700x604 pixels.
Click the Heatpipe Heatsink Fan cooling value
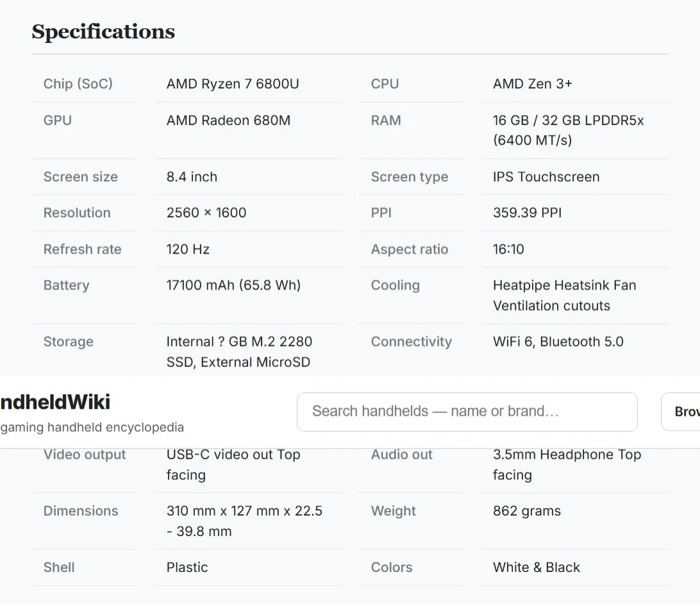564,295
